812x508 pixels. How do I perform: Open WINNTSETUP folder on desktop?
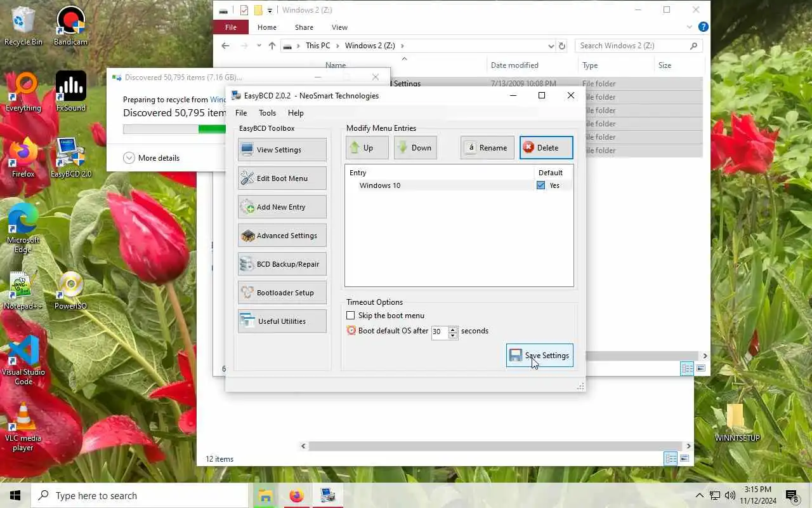click(x=737, y=422)
